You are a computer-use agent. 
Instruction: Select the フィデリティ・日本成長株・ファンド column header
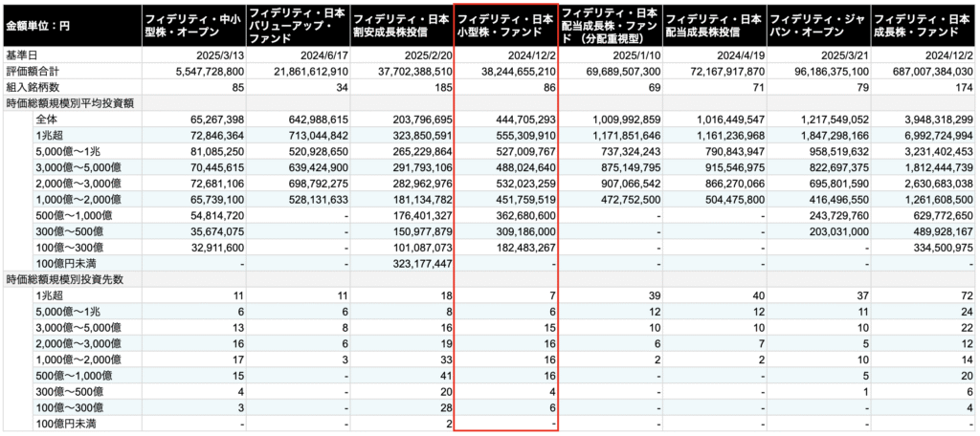click(924, 26)
